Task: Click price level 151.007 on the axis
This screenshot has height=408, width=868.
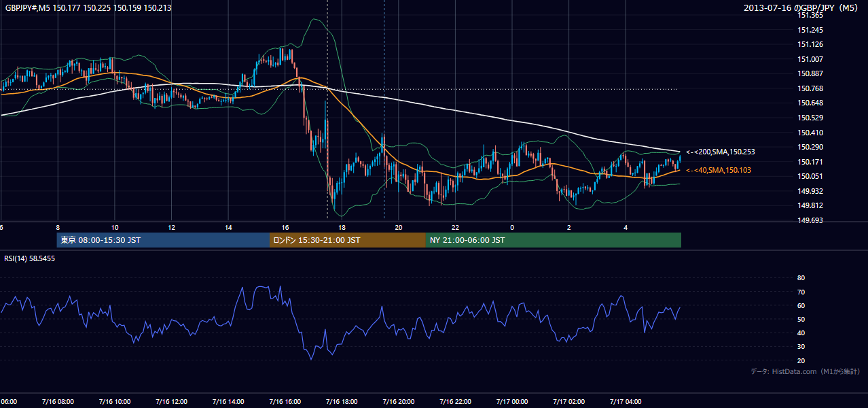Action: coord(811,59)
